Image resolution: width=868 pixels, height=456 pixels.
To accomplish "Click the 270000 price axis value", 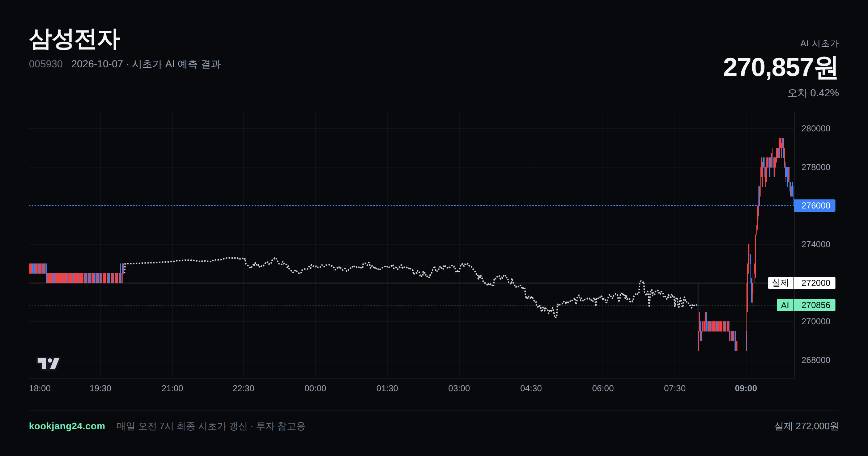I will click(x=816, y=321).
